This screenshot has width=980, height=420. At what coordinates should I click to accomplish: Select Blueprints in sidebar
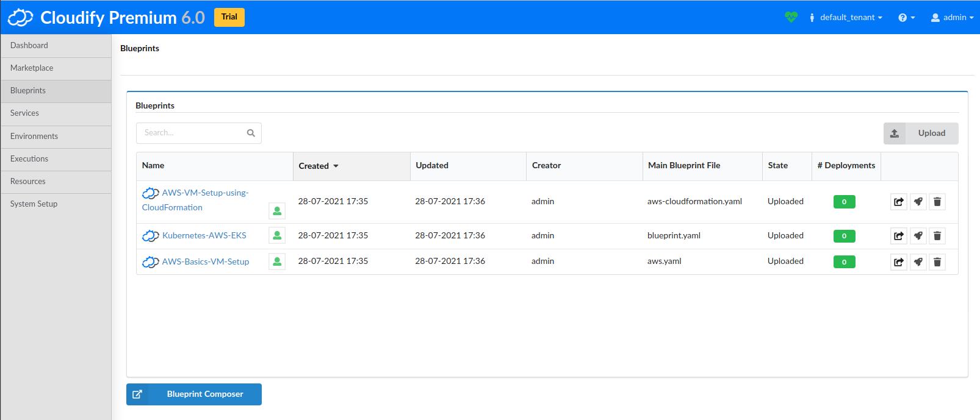pos(56,91)
